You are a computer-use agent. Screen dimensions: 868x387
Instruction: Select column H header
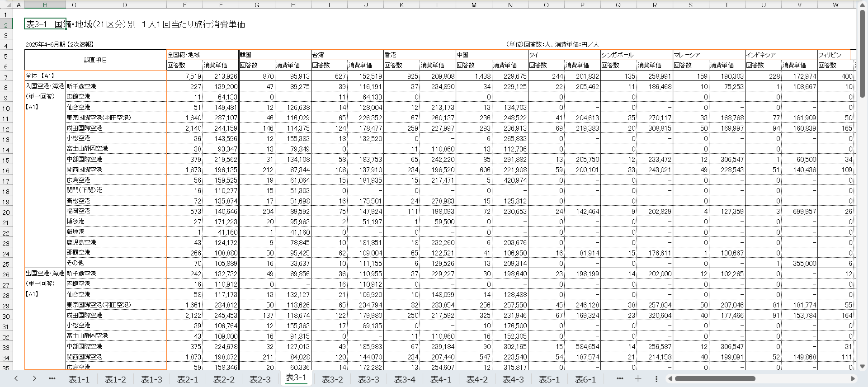pyautogui.click(x=293, y=5)
